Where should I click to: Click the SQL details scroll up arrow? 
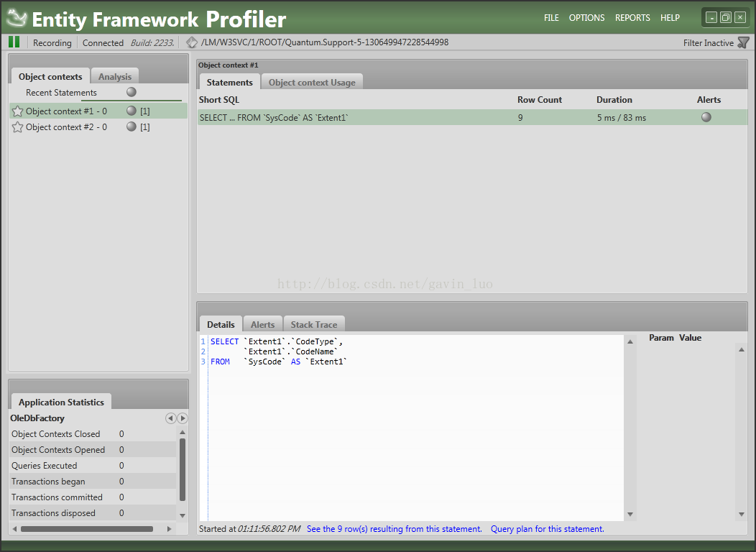630,341
